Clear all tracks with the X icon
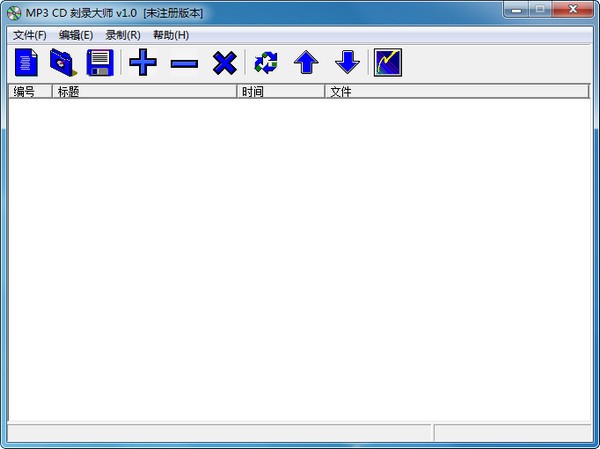This screenshot has width=600, height=449. (225, 63)
